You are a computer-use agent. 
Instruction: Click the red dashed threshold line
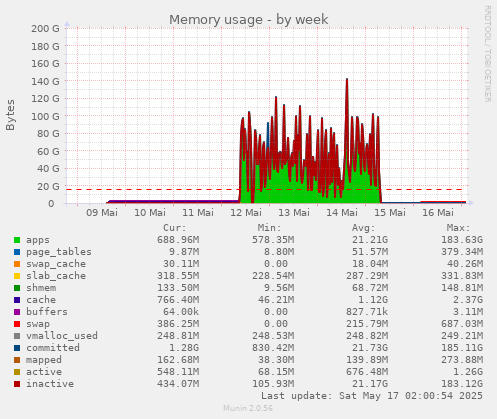pyautogui.click(x=264, y=190)
